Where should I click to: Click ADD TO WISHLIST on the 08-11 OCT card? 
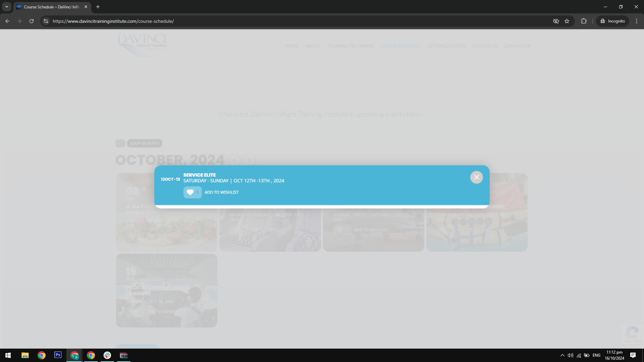(x=164, y=236)
